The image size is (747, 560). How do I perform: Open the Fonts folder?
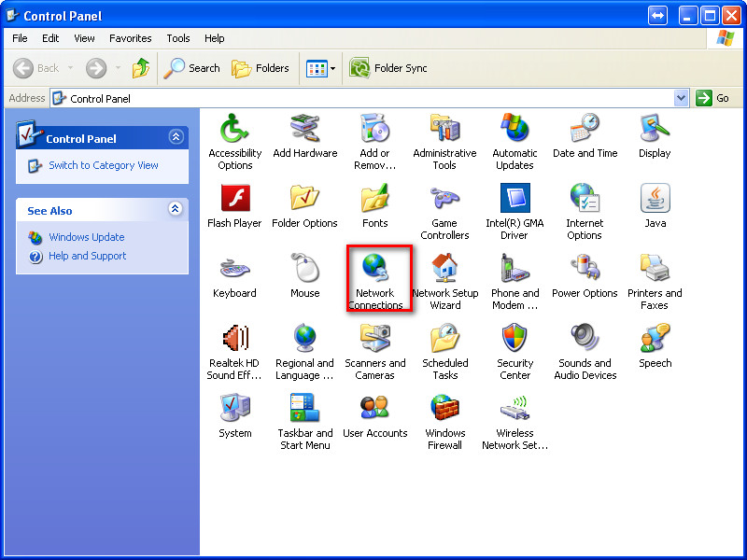(375, 205)
